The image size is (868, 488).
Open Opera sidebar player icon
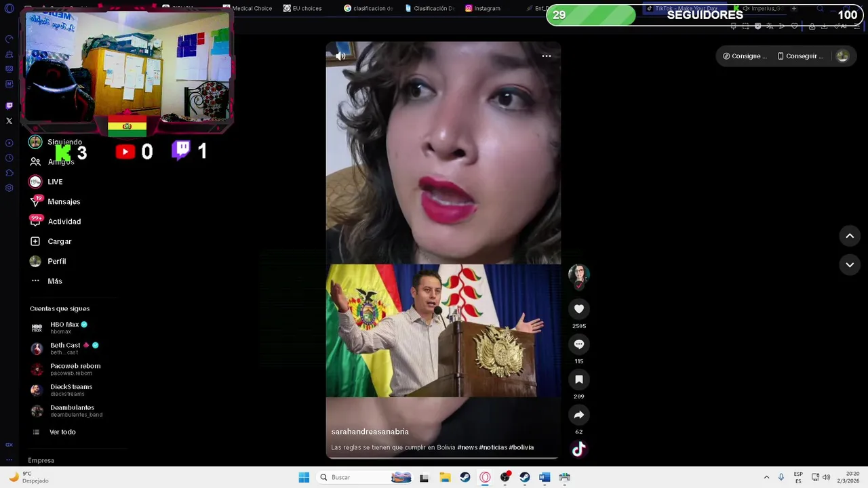point(9,143)
